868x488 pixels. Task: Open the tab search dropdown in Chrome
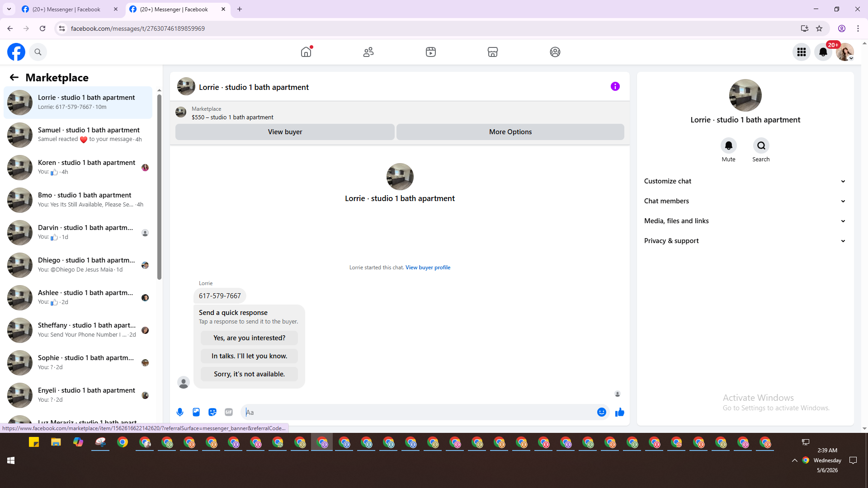click(x=9, y=9)
